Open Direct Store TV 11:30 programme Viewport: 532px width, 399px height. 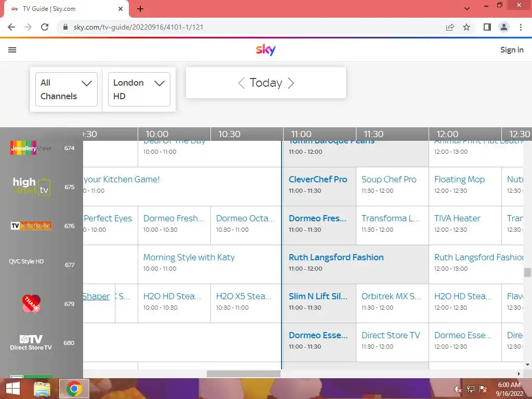(392, 342)
